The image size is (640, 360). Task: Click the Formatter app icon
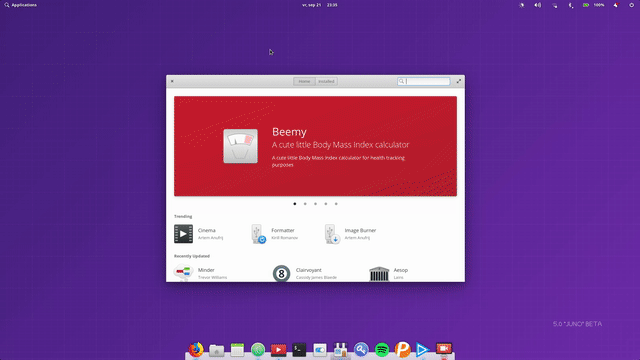tap(258, 234)
